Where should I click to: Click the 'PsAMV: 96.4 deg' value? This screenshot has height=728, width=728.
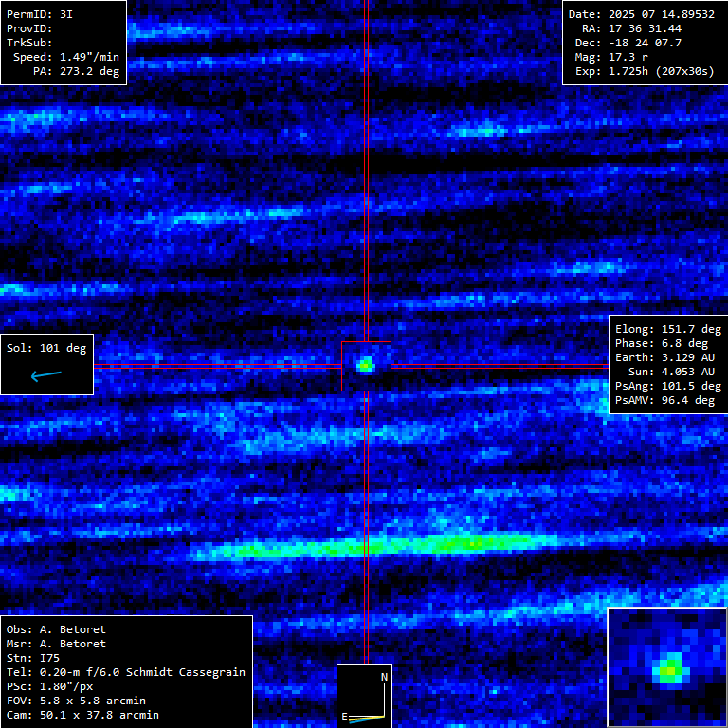tap(664, 400)
